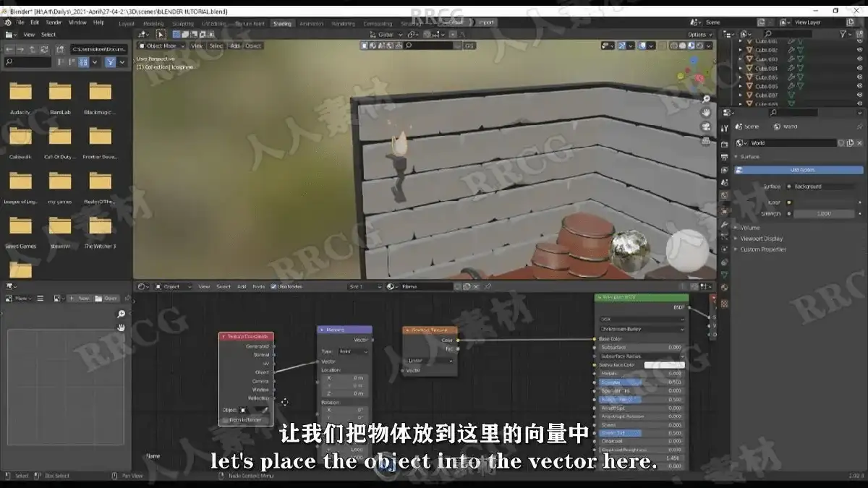Viewport: 868px width, 488px height.
Task: Open the File menu
Action: click(x=20, y=22)
